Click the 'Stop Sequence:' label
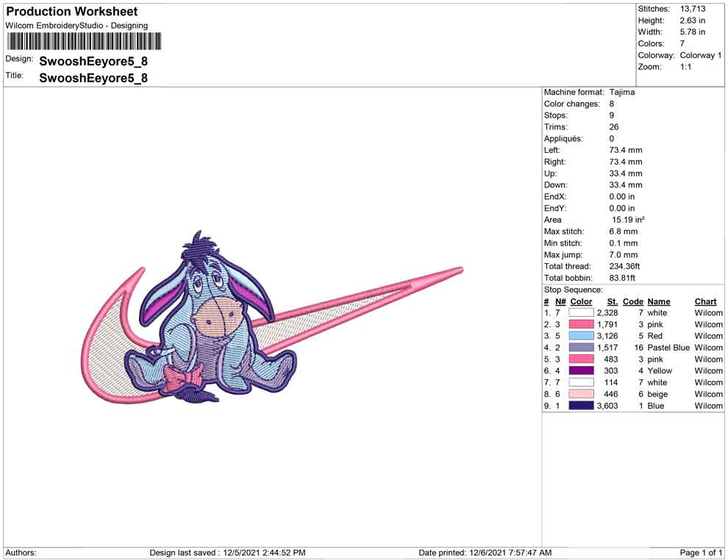728x560 pixels. pos(573,290)
